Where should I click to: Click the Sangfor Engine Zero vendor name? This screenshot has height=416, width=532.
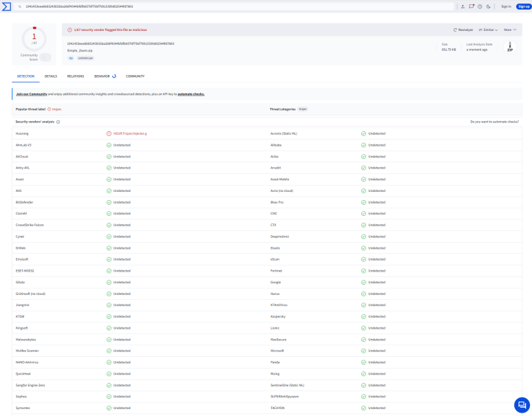[30, 385]
